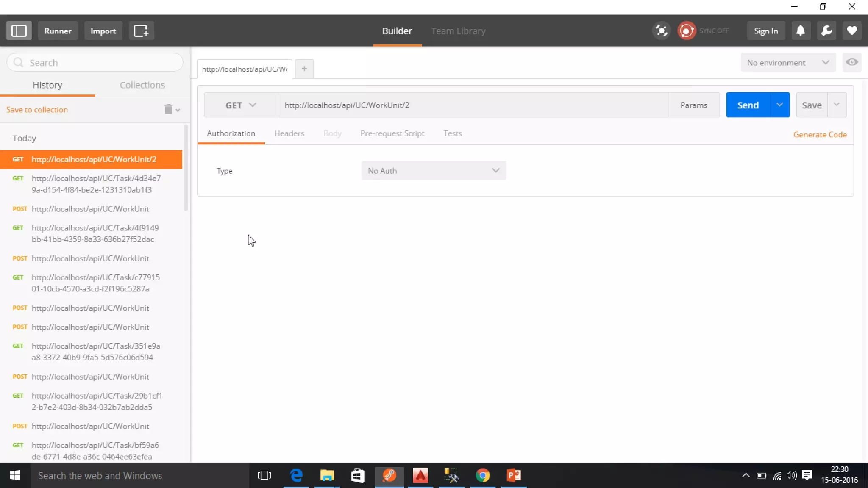
Task: Click the new window icon
Action: 141,30
